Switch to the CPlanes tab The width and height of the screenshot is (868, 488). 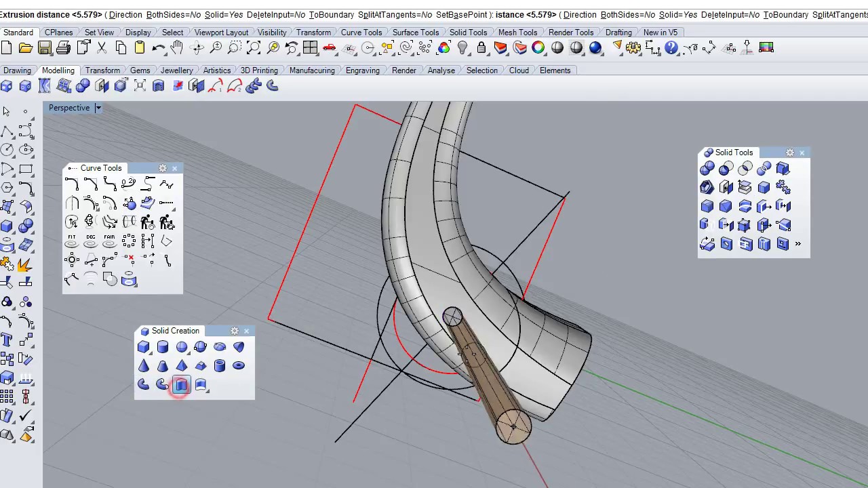coord(59,32)
